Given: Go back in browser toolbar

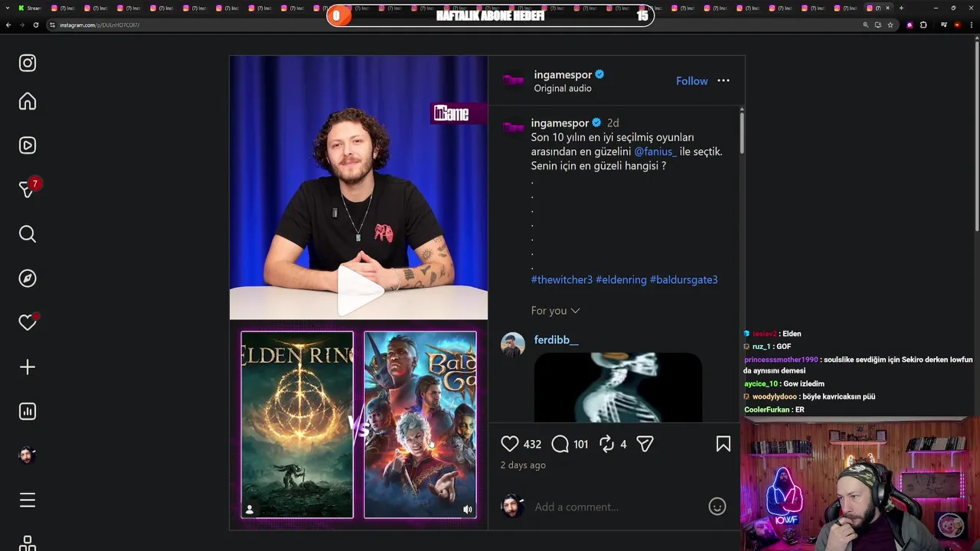Looking at the screenshot, I should point(8,24).
